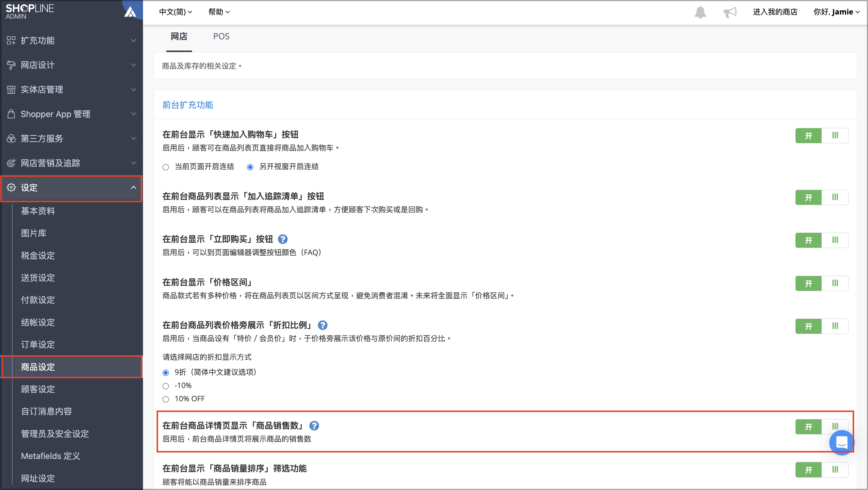Click the Shopper App bag icon
868x490 pixels.
click(x=11, y=114)
